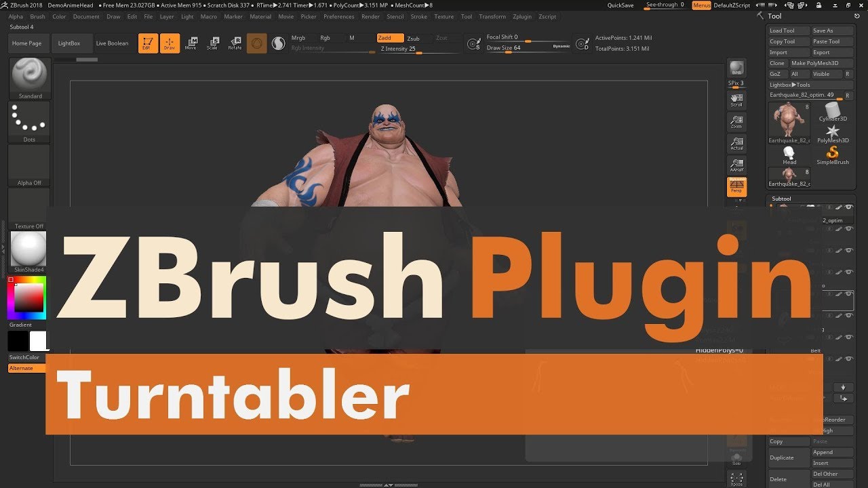Enable Zsub sculpt mode
The width and height of the screenshot is (868, 488).
click(x=414, y=39)
